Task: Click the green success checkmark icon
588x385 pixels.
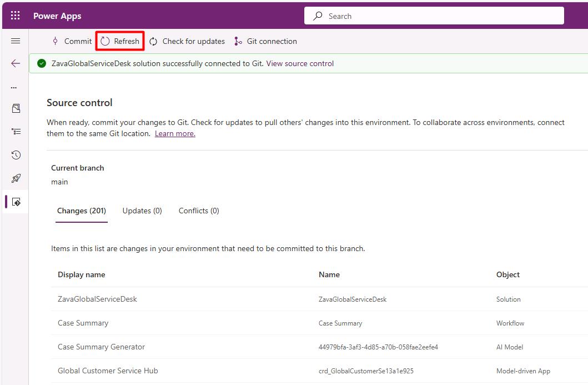Action: click(42, 63)
